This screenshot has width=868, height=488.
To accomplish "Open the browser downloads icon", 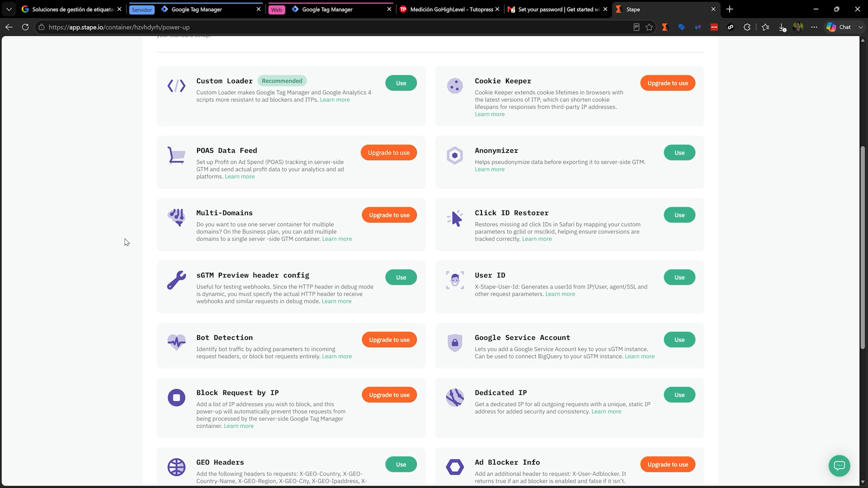I will click(x=782, y=27).
